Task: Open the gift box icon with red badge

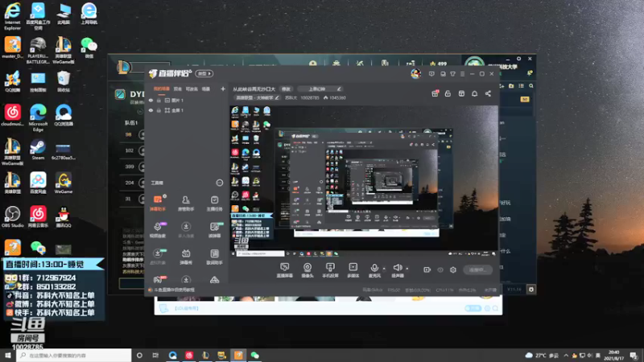Action: pos(435,93)
